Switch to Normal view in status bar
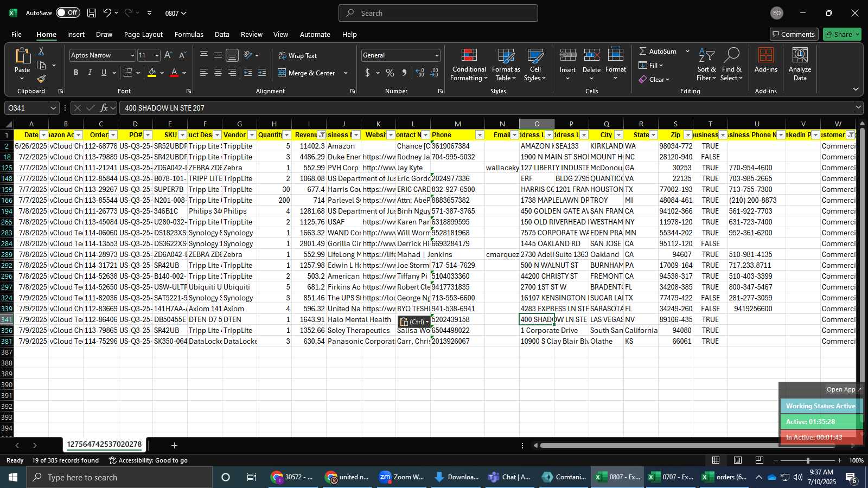This screenshot has width=868, height=488. coord(716,460)
